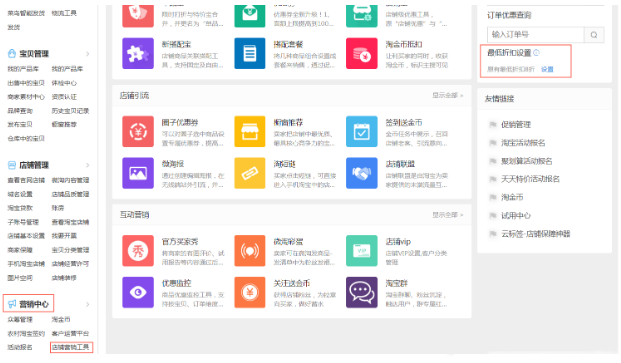
Task: Select 店铺营销工具 in the sidebar
Action: point(71,348)
